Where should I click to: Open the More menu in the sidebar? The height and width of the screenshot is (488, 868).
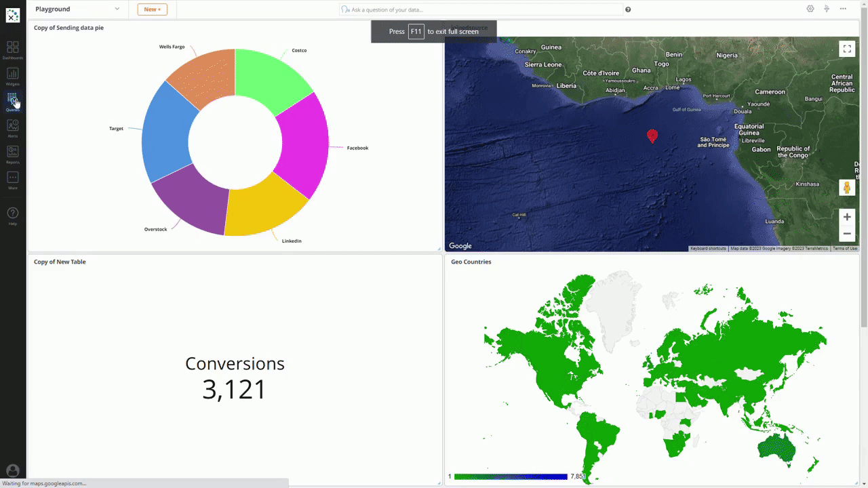[13, 178]
